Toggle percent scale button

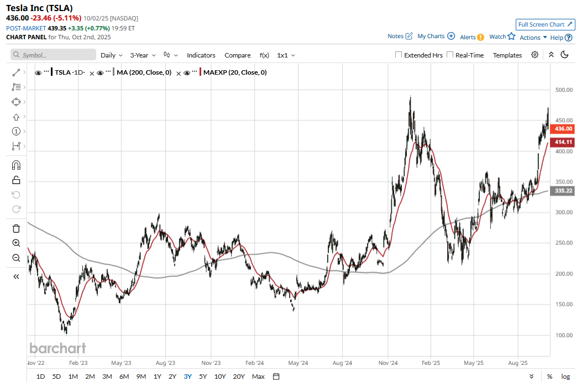(x=549, y=377)
